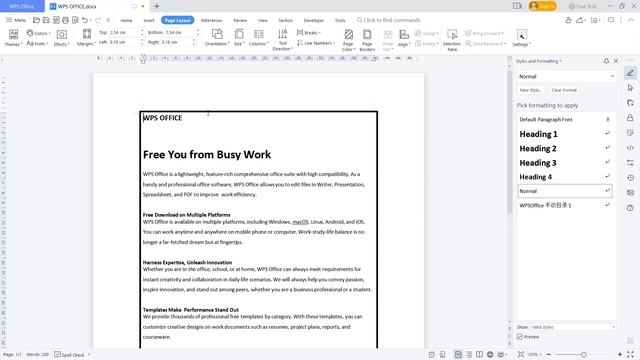
Task: Click the fit-to-page zoom icon
Action: [x=521, y=354]
